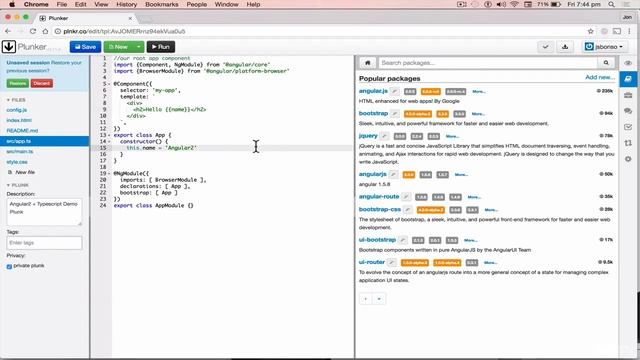Viewport: 640px width, 360px height.
Task: Fold the constructor block at line 14
Action: click(109, 142)
